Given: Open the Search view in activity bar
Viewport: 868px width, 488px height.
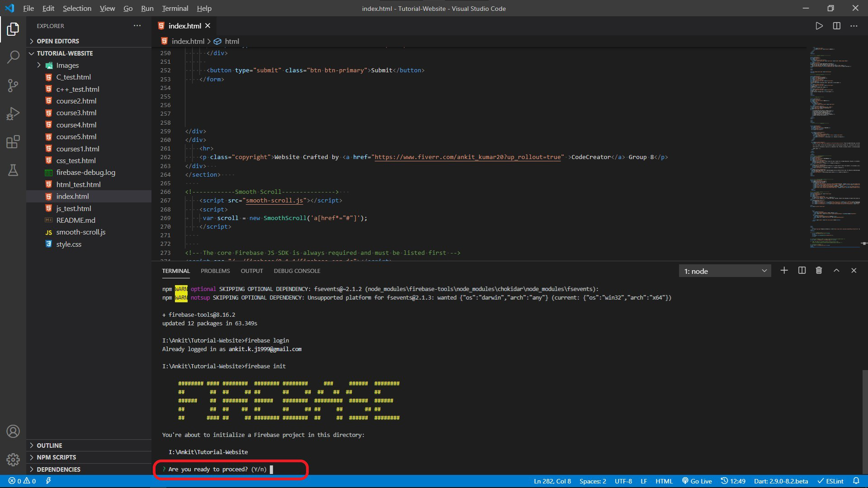Looking at the screenshot, I should click(13, 57).
